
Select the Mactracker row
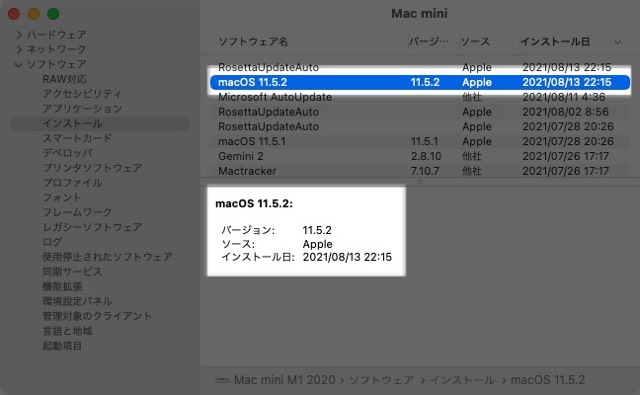(420, 171)
